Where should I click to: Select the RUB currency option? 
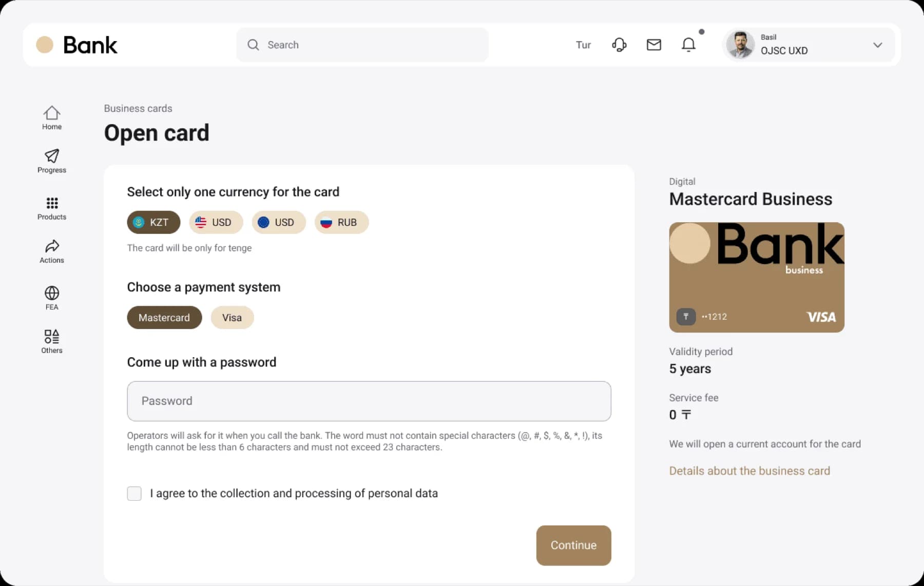(x=341, y=222)
